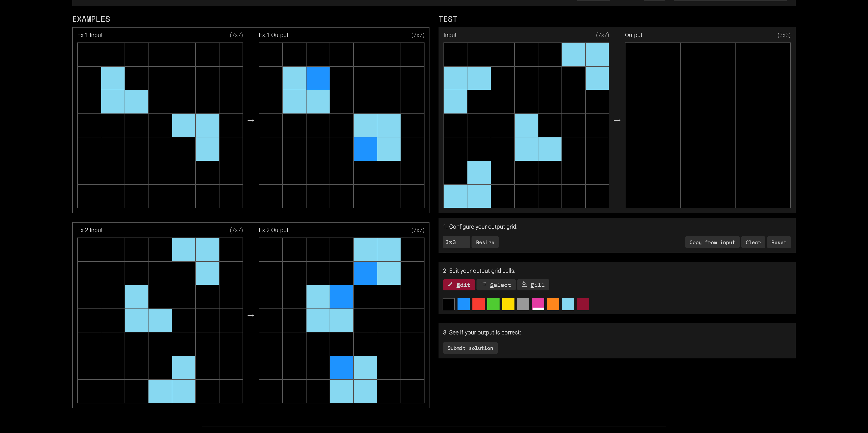This screenshot has height=433, width=868.
Task: Pick the green color swatch
Action: pos(493,304)
